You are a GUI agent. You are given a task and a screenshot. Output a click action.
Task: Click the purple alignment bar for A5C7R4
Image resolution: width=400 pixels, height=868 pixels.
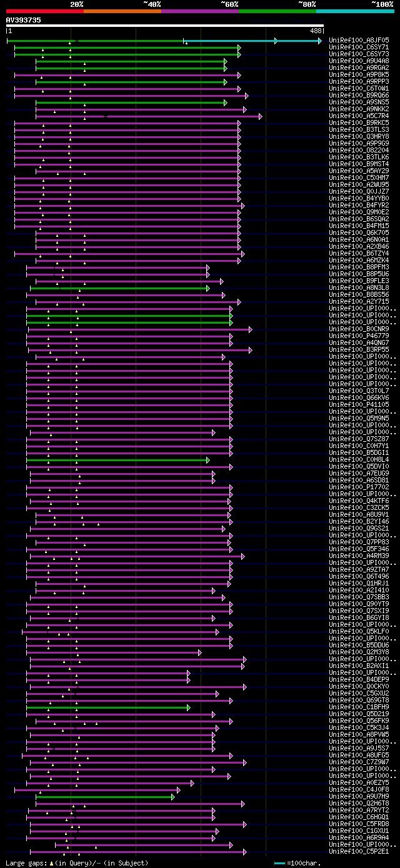tap(149, 116)
